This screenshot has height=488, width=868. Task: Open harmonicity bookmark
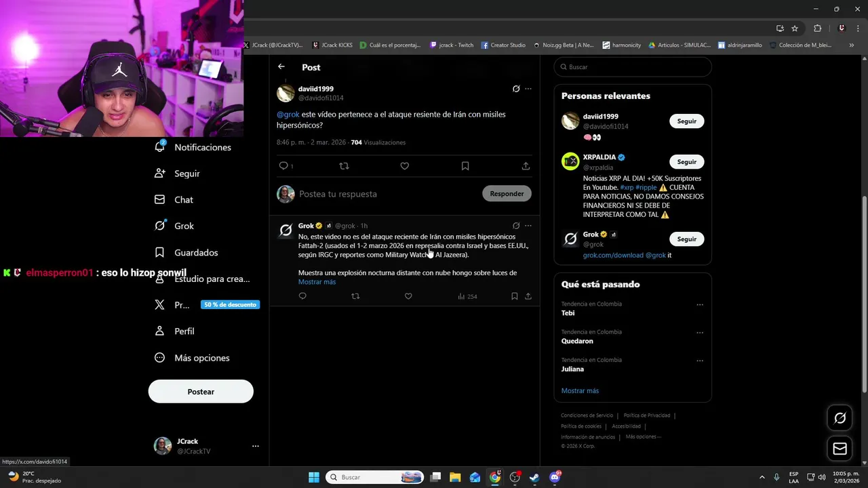[622, 45]
